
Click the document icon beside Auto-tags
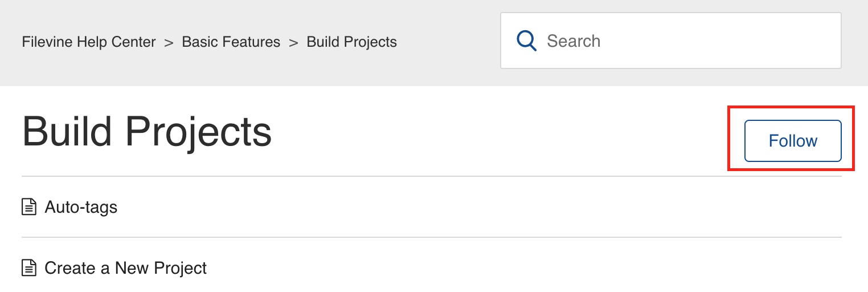point(28,207)
